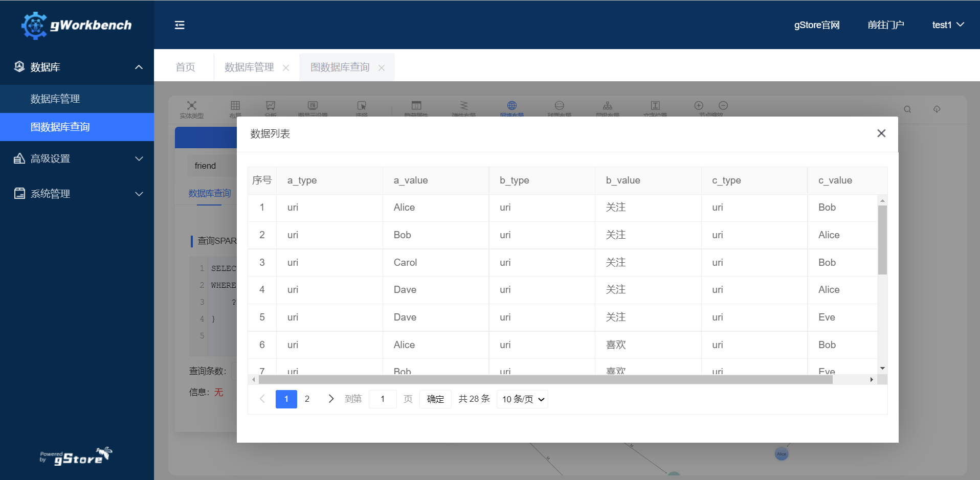Click the page number input field
This screenshot has width=980, height=480.
383,399
